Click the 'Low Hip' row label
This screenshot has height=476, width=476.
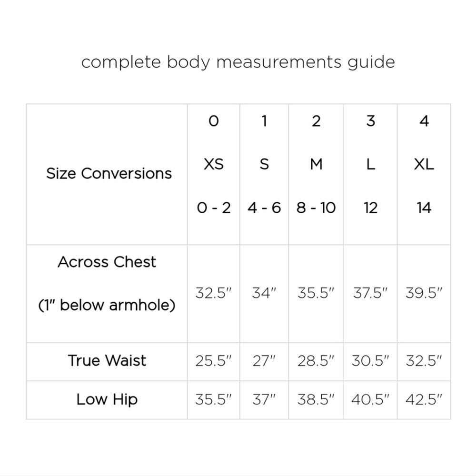[x=107, y=399]
